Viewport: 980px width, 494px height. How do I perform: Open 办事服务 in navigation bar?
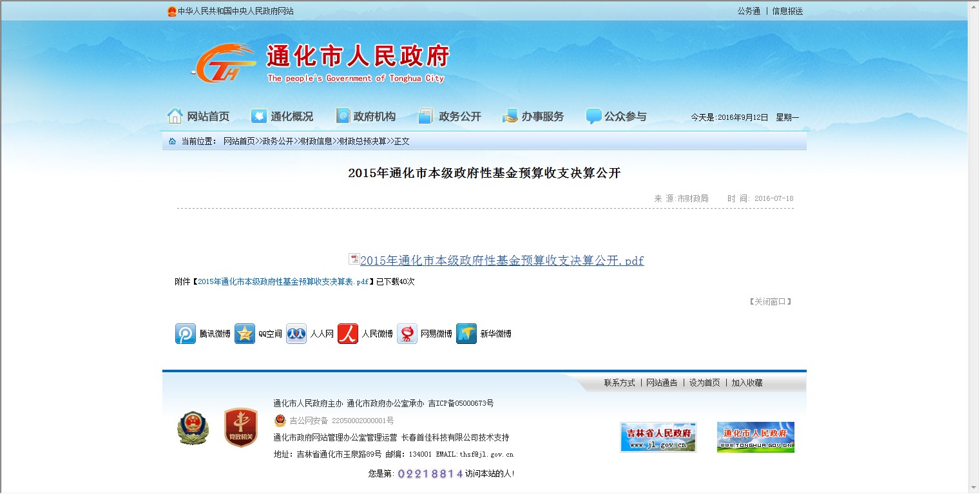[533, 117]
